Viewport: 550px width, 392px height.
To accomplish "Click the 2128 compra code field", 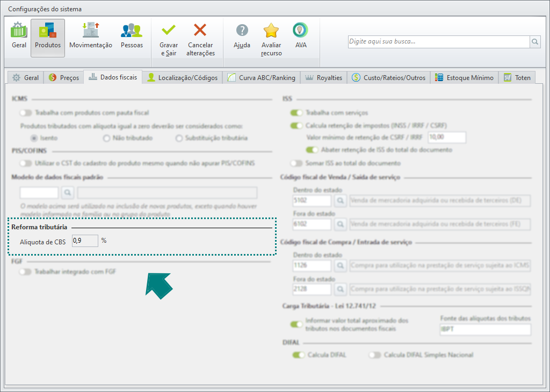I will pos(312,289).
